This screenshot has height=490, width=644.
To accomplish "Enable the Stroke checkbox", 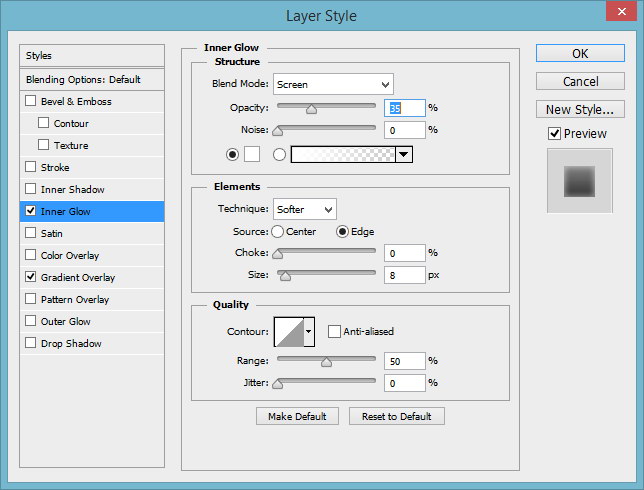I will tap(30, 167).
